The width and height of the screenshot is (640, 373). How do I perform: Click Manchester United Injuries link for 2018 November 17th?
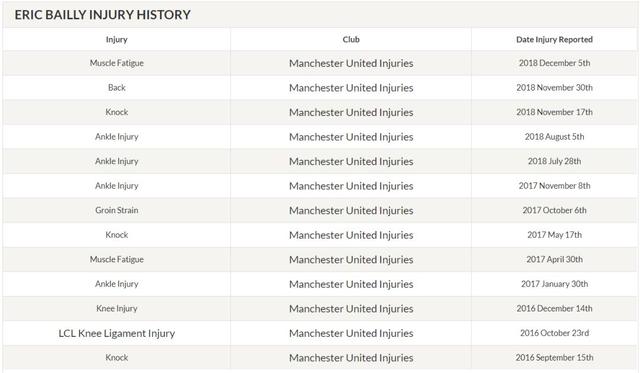351,112
